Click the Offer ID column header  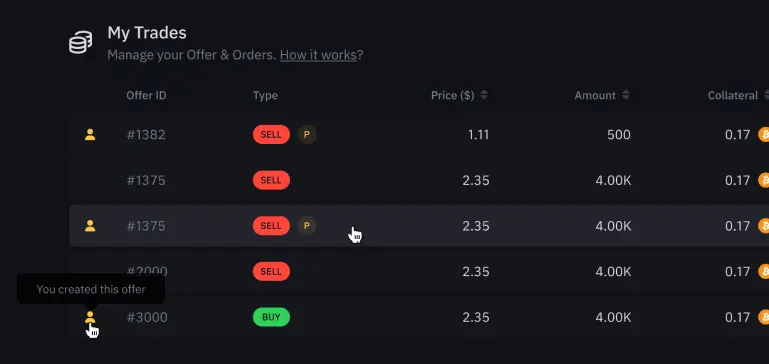click(x=146, y=95)
